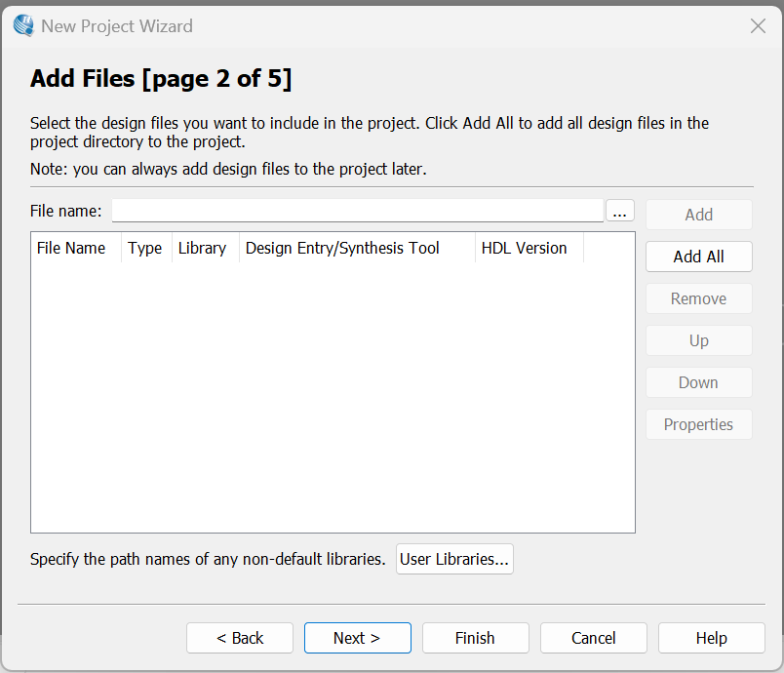Click the Library column header
Screen dimensions: 784x673
coord(202,248)
